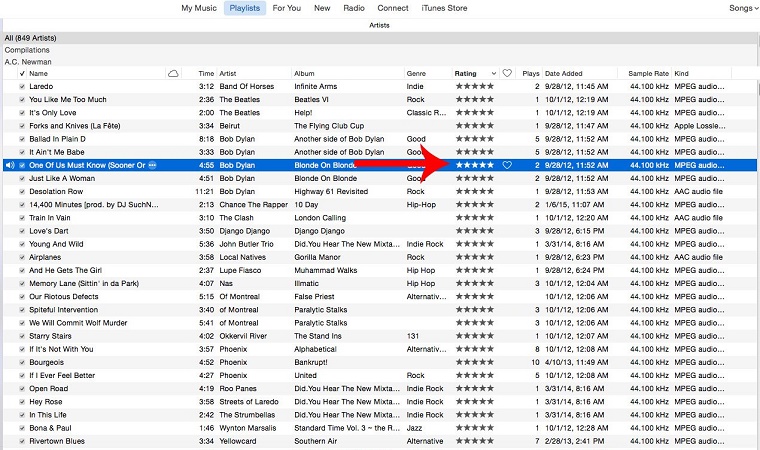Select the song In This Life
Image resolution: width=760 pixels, height=450 pixels.
point(48,415)
